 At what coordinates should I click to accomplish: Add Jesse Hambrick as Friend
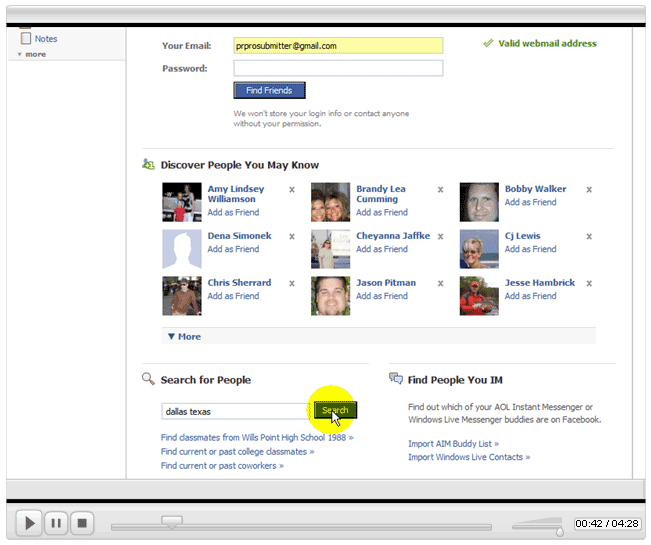coord(531,296)
